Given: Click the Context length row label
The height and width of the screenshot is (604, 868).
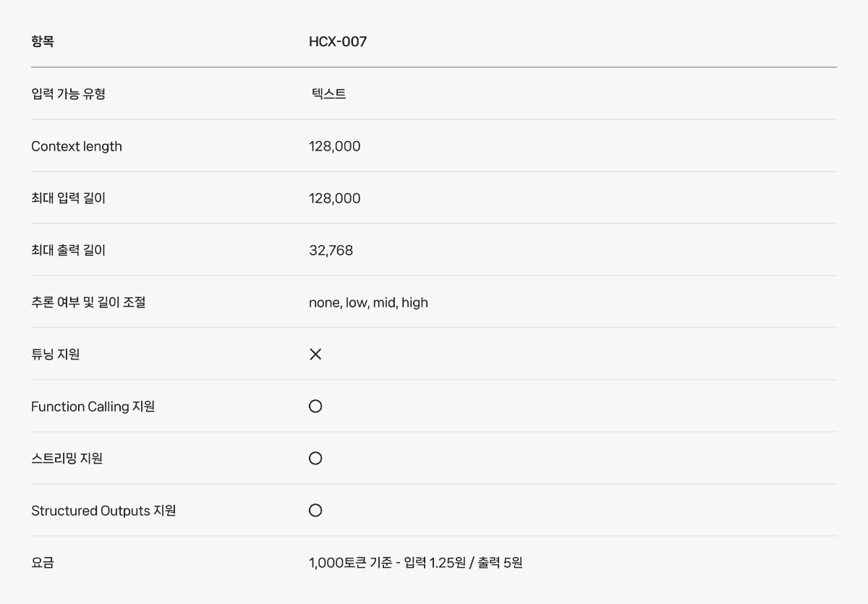Looking at the screenshot, I should point(77,146).
